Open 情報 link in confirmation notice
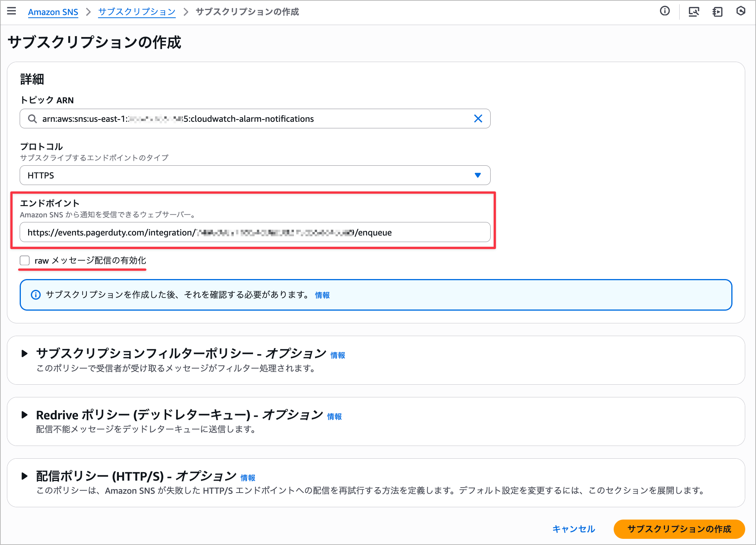 (322, 295)
